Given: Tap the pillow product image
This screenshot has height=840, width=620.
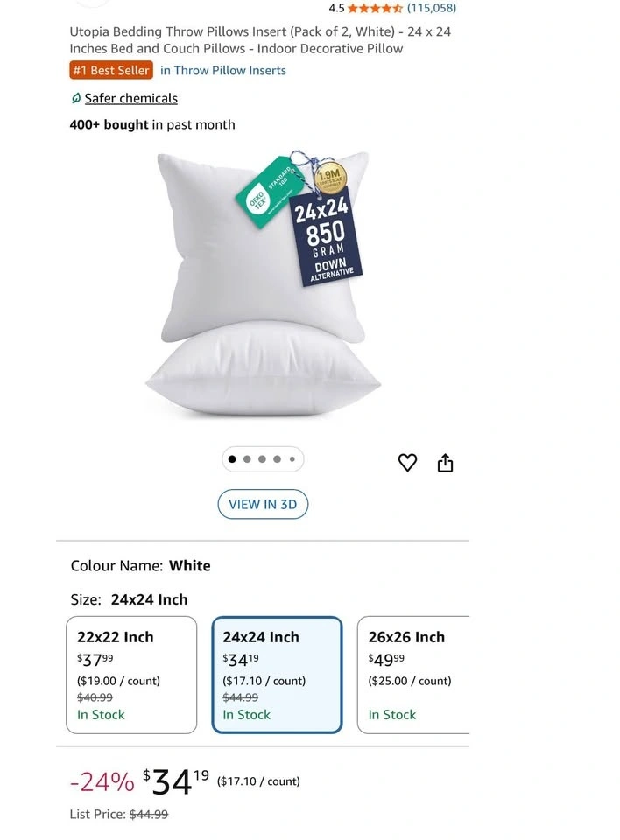Looking at the screenshot, I should pyautogui.click(x=263, y=283).
